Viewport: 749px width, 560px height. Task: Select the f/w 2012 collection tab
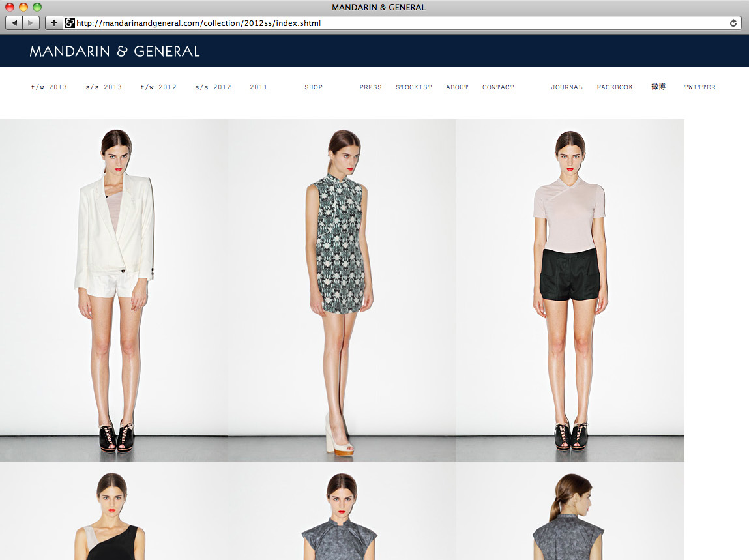[158, 87]
